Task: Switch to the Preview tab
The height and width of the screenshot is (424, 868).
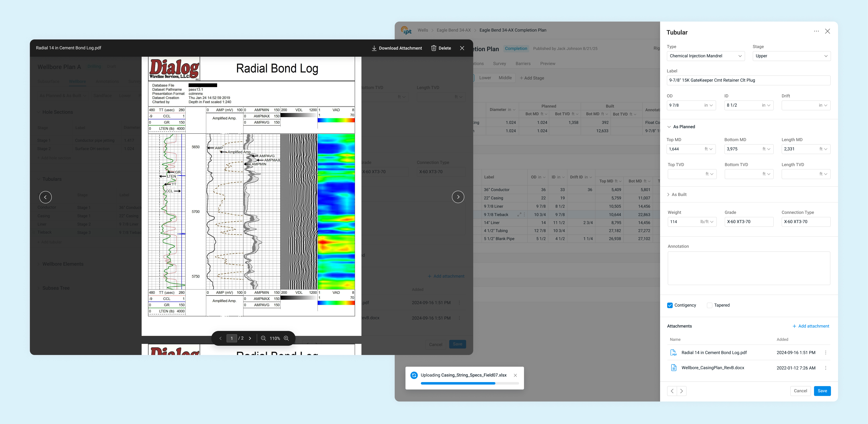Action: click(x=548, y=64)
